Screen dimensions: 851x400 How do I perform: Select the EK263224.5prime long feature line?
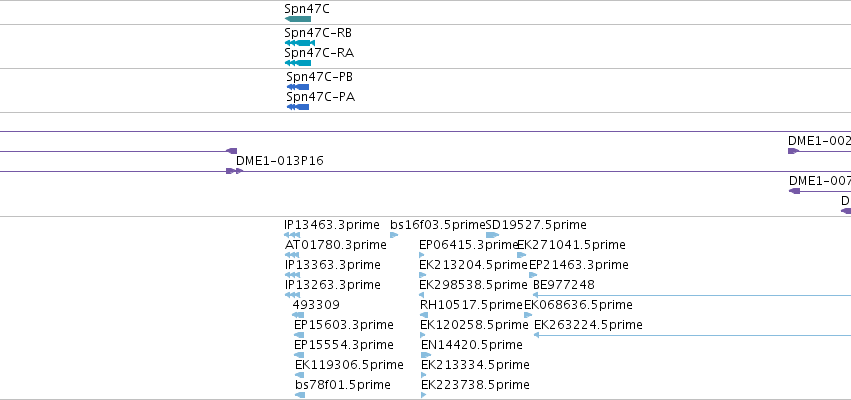click(692, 335)
